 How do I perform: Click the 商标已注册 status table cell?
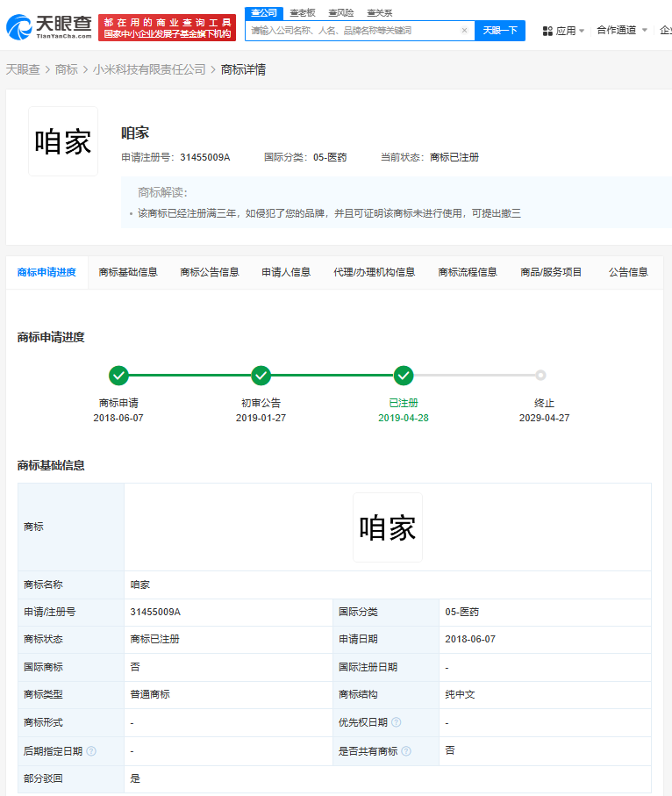228,639
